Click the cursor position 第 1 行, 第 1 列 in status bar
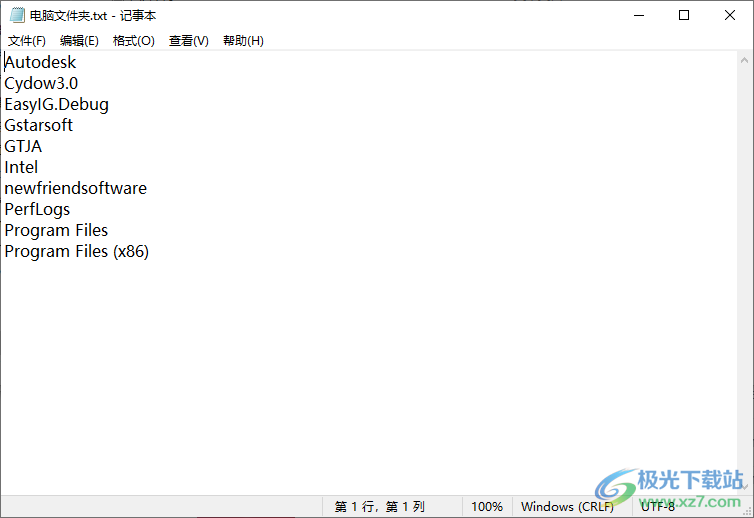Screen dimensions: 754x518 pos(380,507)
